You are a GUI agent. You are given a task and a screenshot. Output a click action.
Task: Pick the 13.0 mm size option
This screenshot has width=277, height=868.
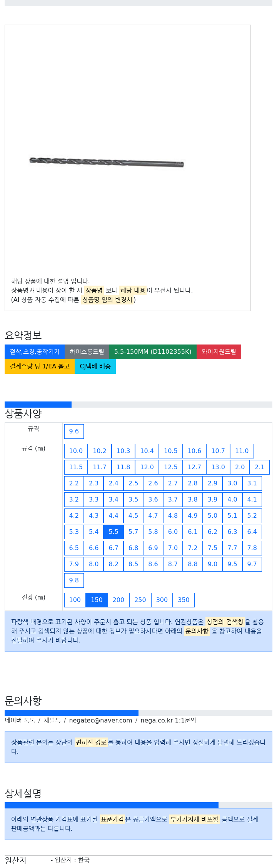[x=218, y=467]
